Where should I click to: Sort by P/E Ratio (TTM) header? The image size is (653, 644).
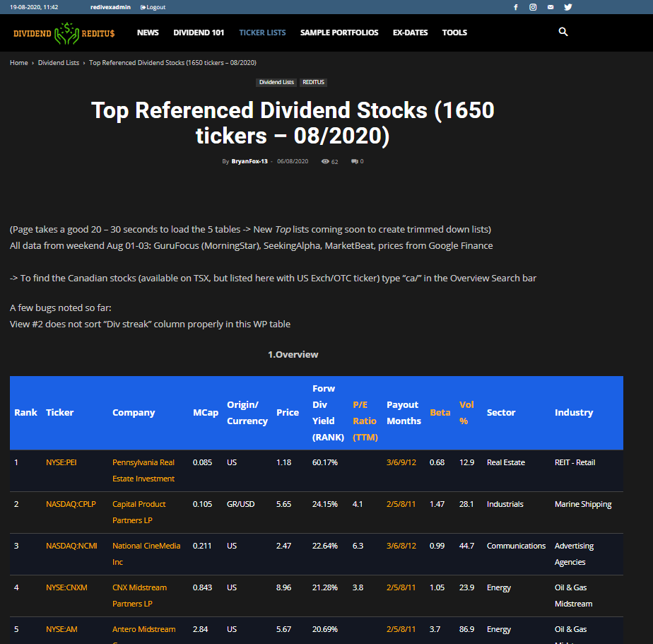click(365, 421)
